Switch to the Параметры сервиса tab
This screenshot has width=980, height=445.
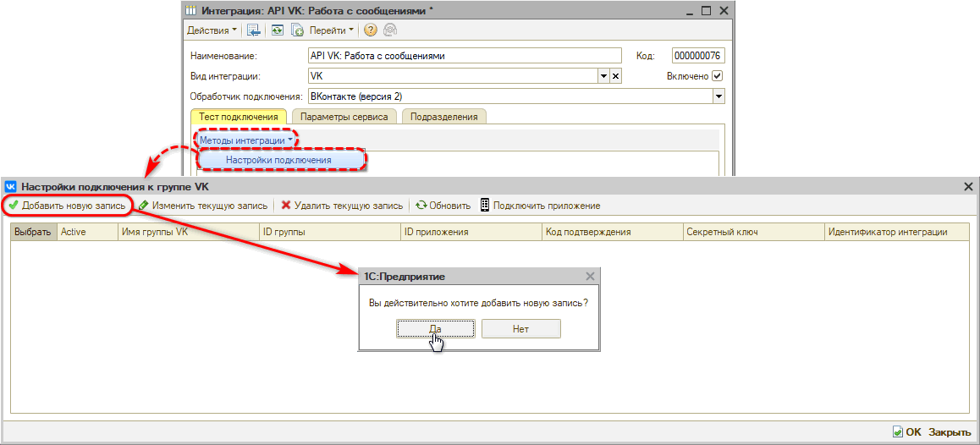point(344,117)
